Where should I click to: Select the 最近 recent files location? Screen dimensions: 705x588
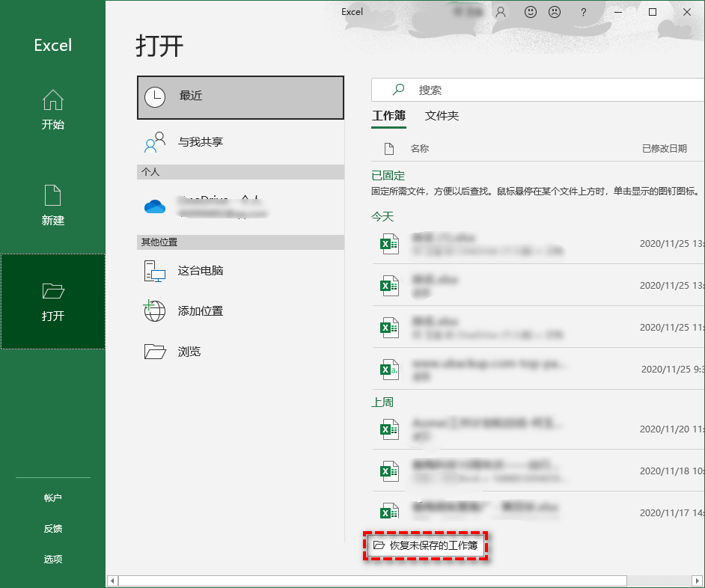[x=240, y=97]
